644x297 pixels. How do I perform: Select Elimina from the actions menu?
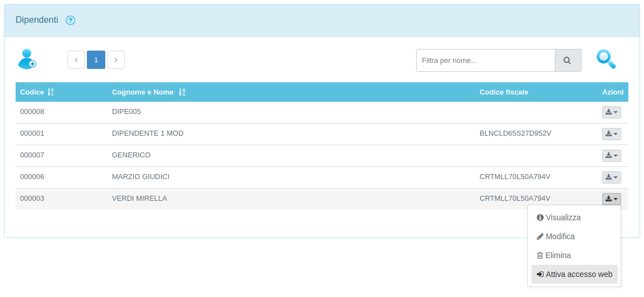(x=558, y=255)
